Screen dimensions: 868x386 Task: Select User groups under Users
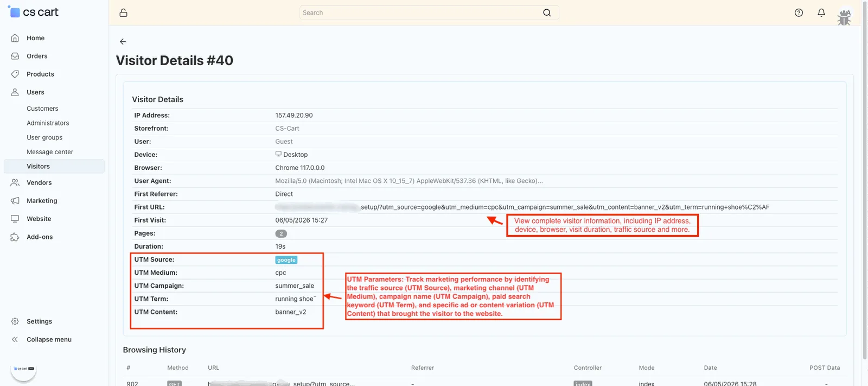[44, 138]
